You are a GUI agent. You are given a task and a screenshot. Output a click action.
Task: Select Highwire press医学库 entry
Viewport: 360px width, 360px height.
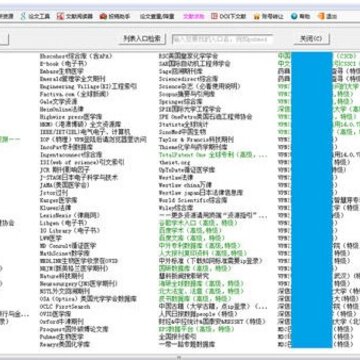(x=71, y=117)
